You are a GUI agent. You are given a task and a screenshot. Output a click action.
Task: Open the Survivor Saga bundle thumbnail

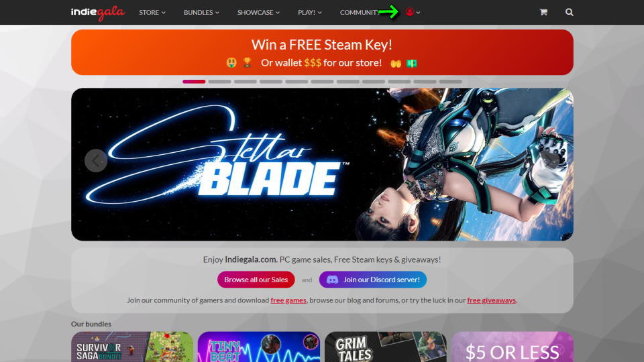[x=132, y=347]
